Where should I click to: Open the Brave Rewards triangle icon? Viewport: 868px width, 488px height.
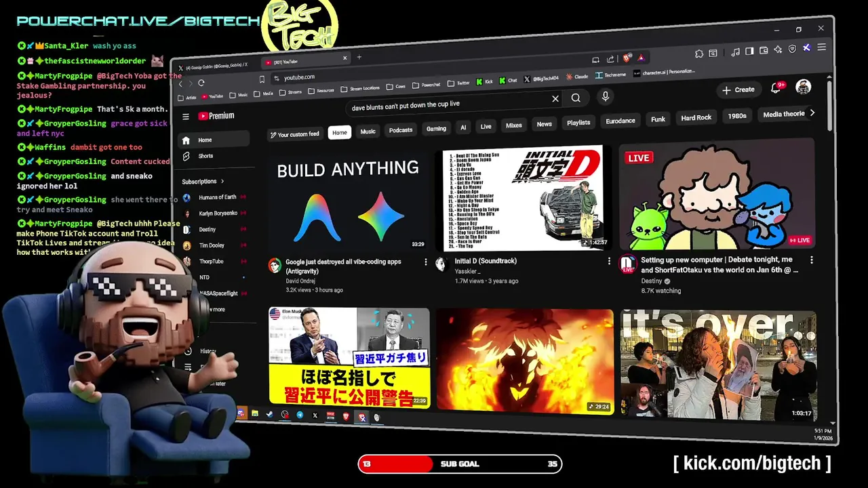coord(641,58)
